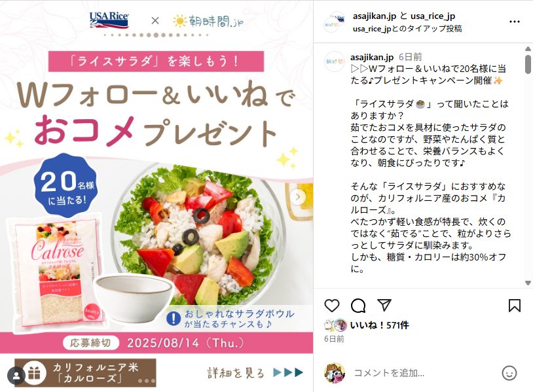Open asajikan.jp profile in the header
This screenshot has width=533, height=392.
click(375, 16)
